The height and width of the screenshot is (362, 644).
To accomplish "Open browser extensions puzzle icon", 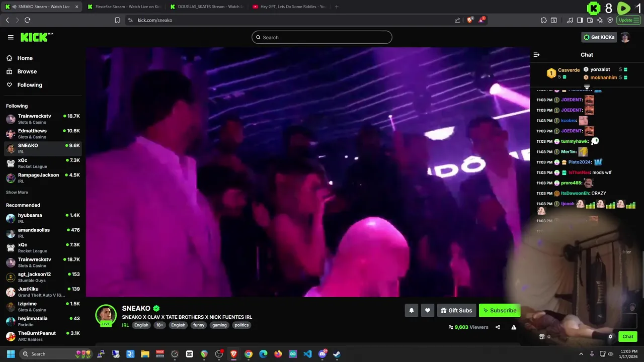I will (x=544, y=20).
